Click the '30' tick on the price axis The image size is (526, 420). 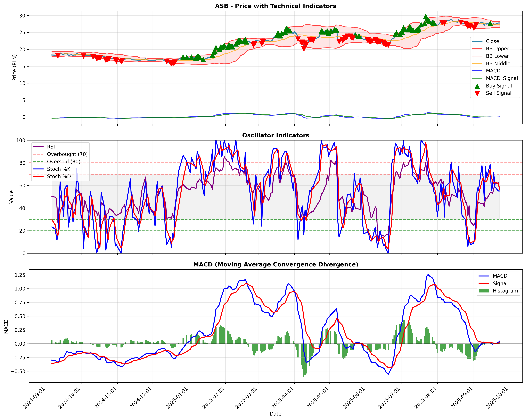pyautogui.click(x=22, y=16)
